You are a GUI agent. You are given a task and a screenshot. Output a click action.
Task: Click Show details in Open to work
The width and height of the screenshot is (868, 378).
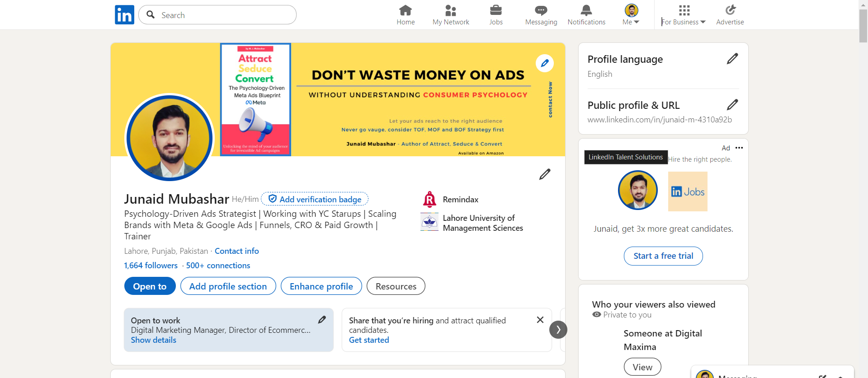tap(154, 340)
